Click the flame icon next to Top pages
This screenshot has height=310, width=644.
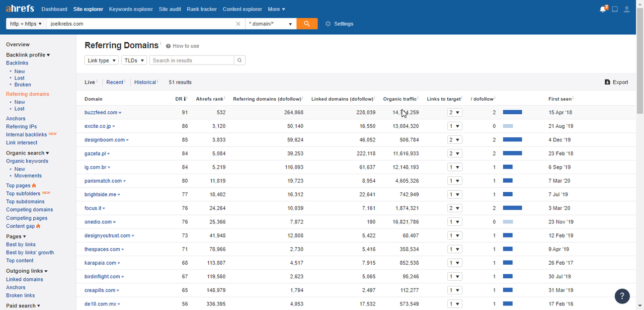[x=34, y=186]
